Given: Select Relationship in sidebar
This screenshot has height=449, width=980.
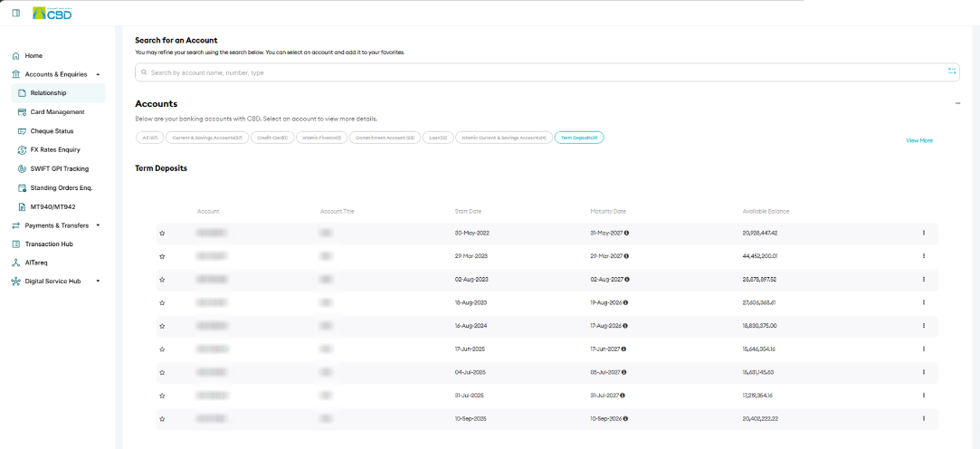Looking at the screenshot, I should (x=58, y=93).
